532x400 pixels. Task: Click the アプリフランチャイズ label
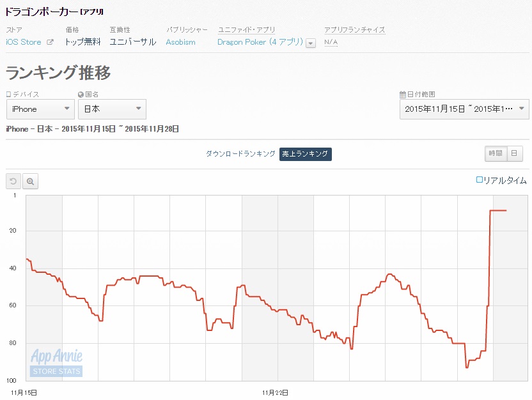(x=354, y=30)
